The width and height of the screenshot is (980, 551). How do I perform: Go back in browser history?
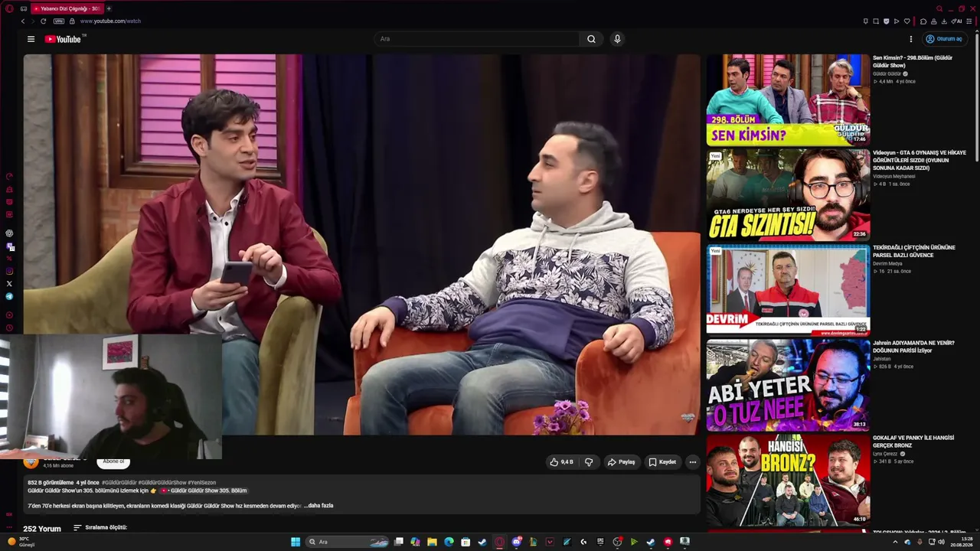(23, 21)
